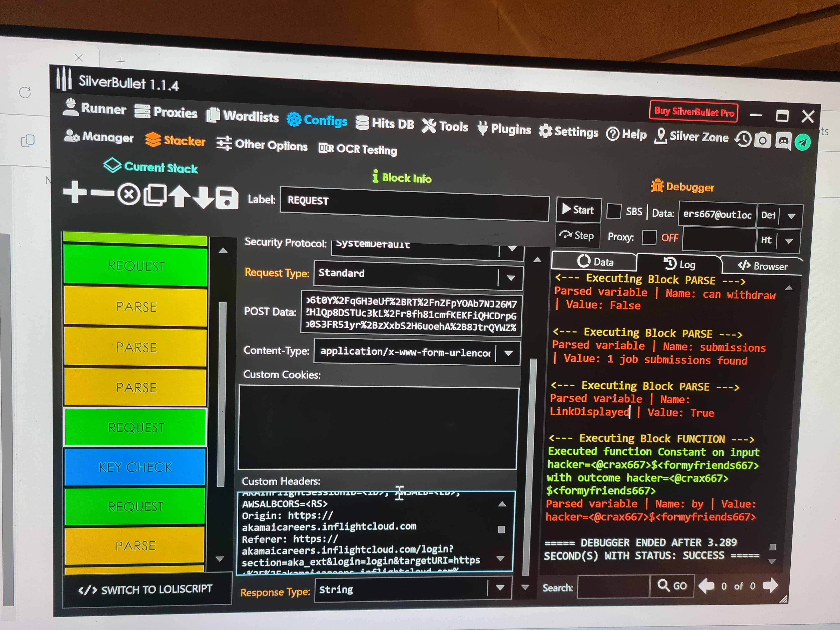Open the Tools section
This screenshot has width=840, height=630.
[x=445, y=126]
